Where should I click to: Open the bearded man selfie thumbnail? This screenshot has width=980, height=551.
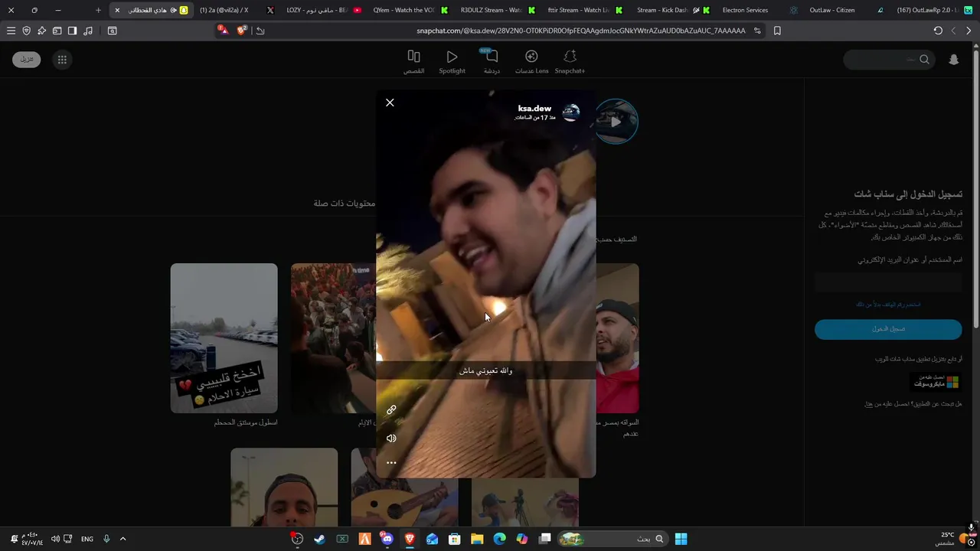[284, 487]
